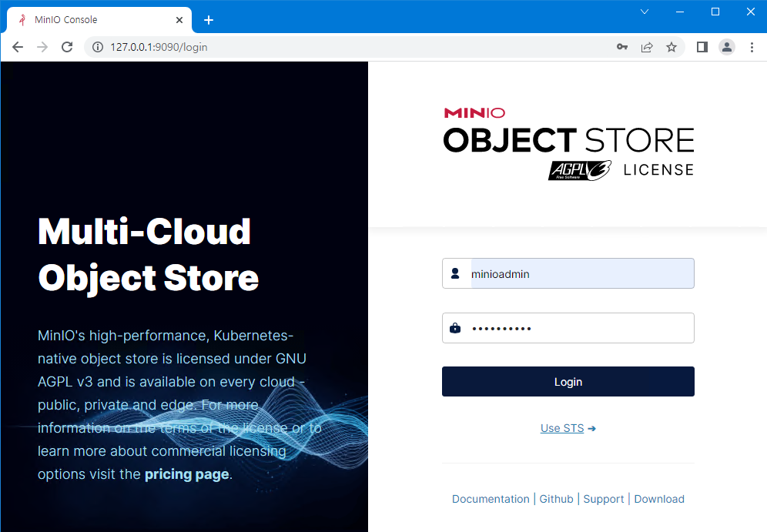Click the Multi-Cloud Object Store heading
Screen dimensions: 767x532
click(148, 255)
